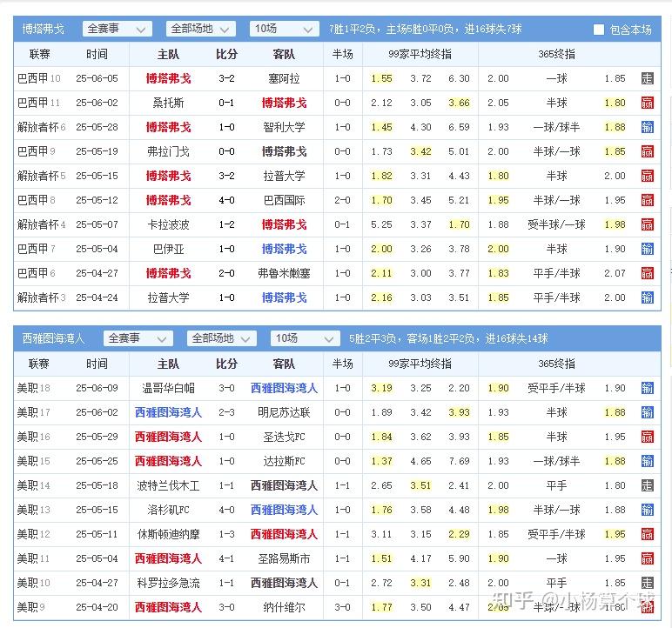Open 温哥华白帽 team link
This screenshot has height=628, width=672.
coord(168,388)
